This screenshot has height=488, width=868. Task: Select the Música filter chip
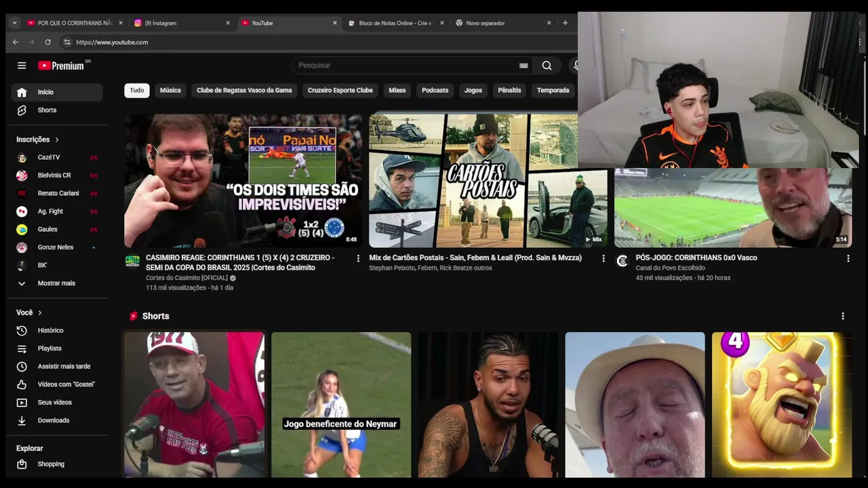click(x=170, y=90)
